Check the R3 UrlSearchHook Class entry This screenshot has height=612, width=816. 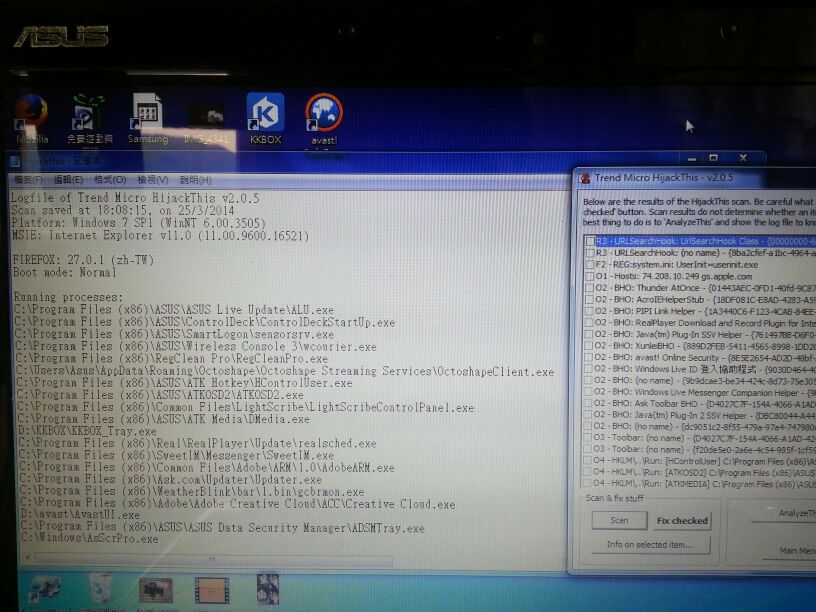tap(590, 241)
